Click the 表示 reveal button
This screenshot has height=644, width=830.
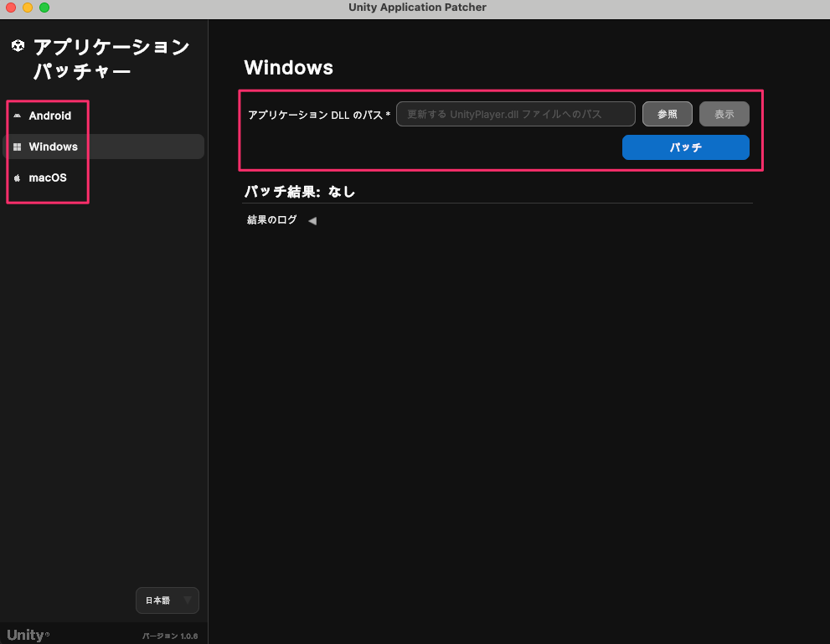(x=724, y=114)
